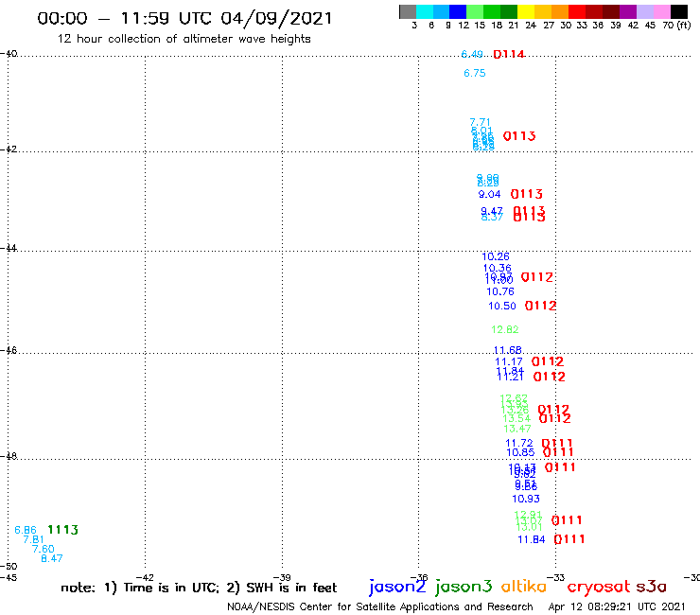Click the jason2 satellite legend label
Screen dimensions: 700x615
point(397,587)
